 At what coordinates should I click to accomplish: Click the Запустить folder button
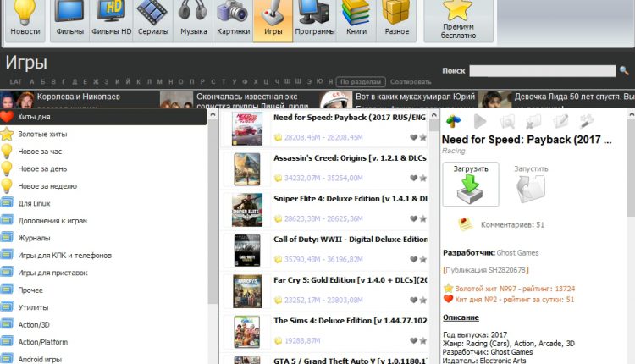(531, 185)
